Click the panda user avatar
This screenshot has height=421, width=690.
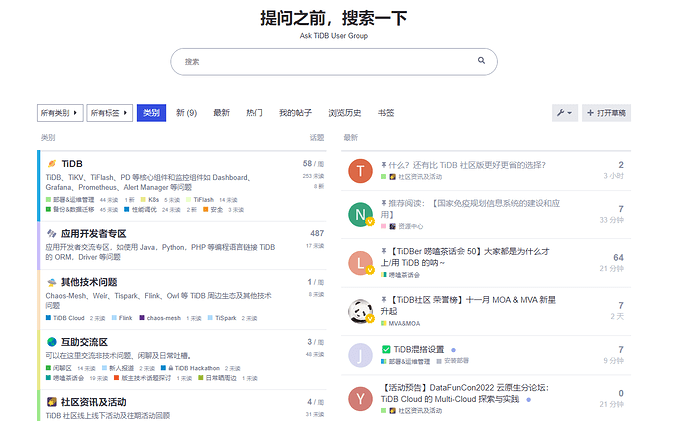(x=360, y=311)
